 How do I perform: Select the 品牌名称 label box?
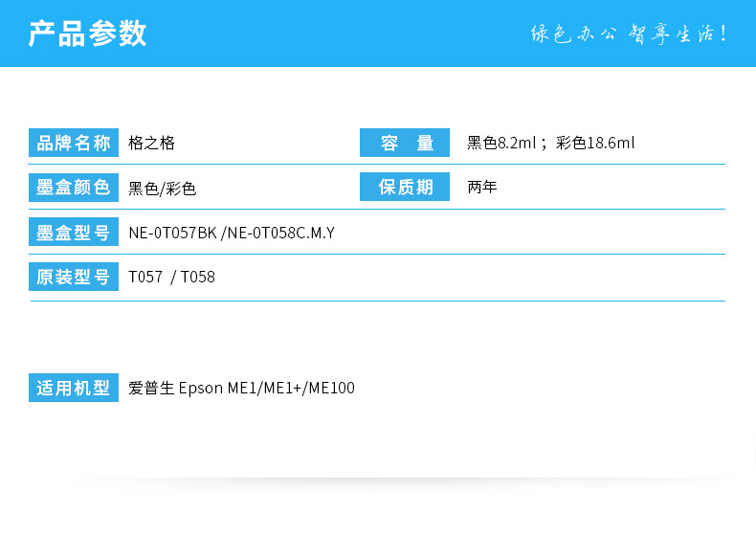click(74, 144)
